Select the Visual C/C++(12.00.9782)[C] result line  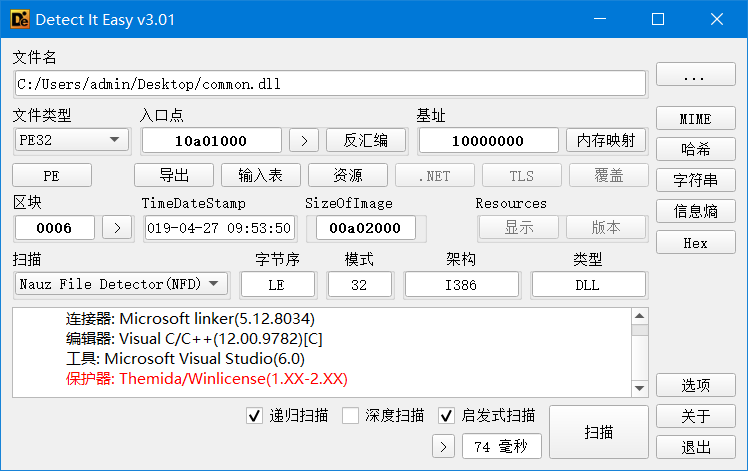click(x=194, y=338)
